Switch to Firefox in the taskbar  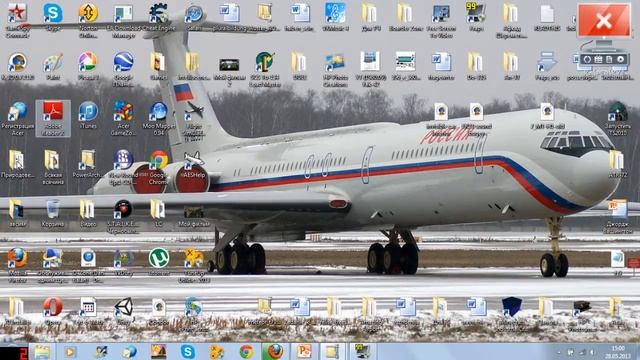(275, 351)
